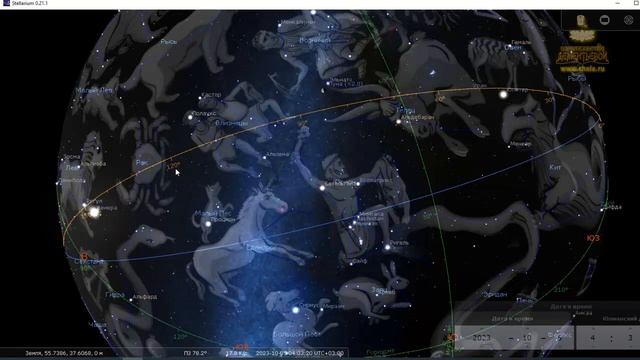
Task: Click the location text Земля, 55.7386, 37.6068
Action: tap(64, 353)
